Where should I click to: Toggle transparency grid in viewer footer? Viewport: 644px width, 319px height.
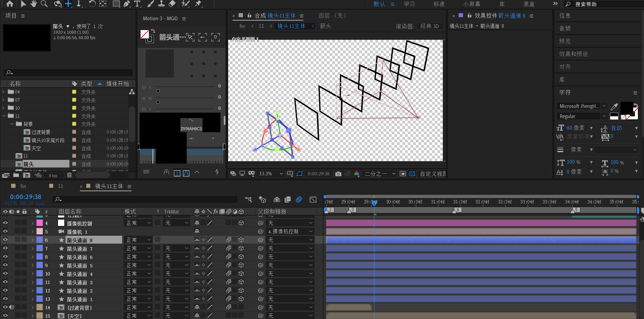412,174
